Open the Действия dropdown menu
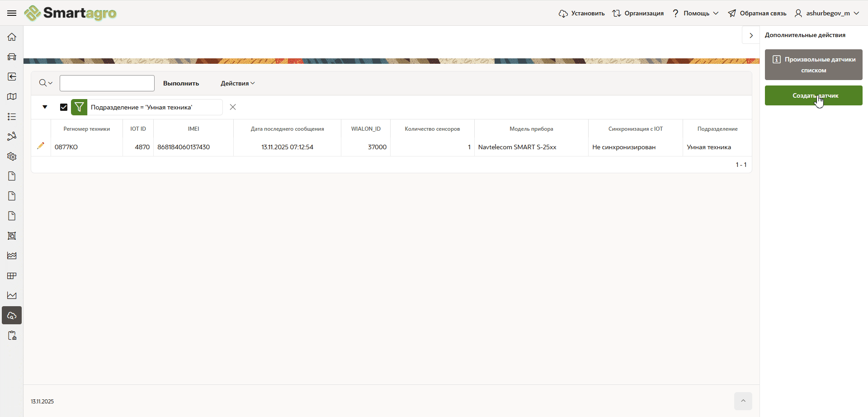Viewport: 868px width, 417px height. (x=237, y=83)
